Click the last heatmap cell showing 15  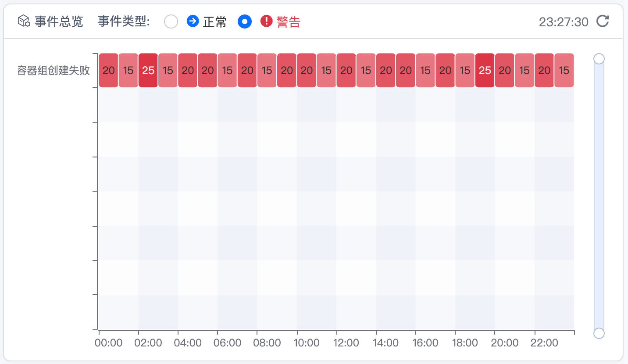click(564, 71)
